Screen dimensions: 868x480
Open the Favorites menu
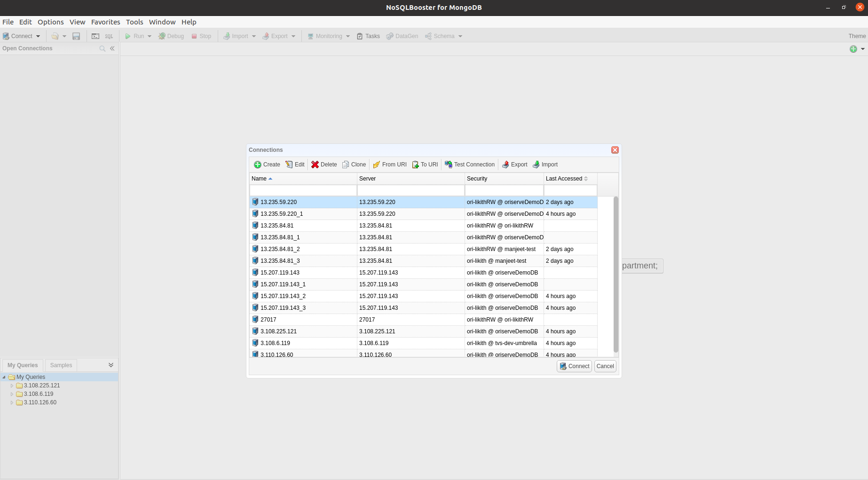[x=105, y=22]
